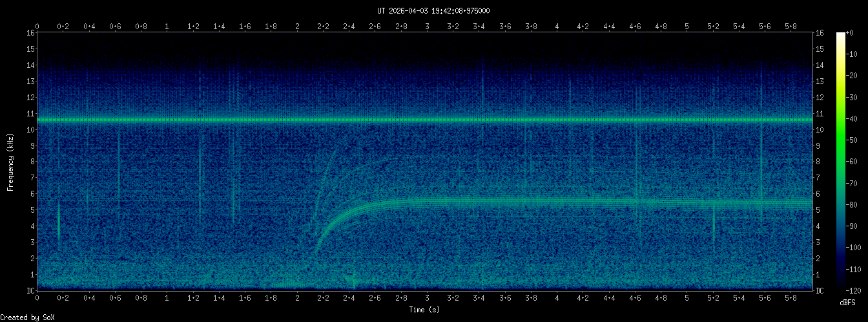Click the dBFS color scale bar
The image size is (868, 322).
click(x=840, y=162)
